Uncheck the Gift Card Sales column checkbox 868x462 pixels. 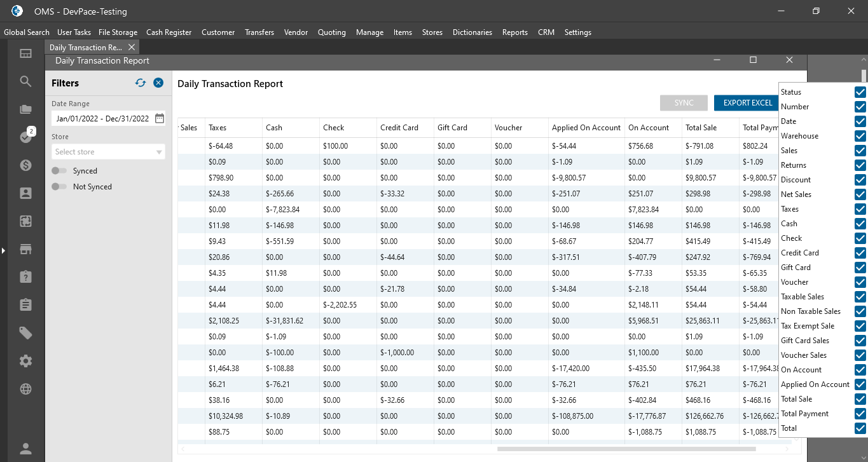pyautogui.click(x=860, y=341)
